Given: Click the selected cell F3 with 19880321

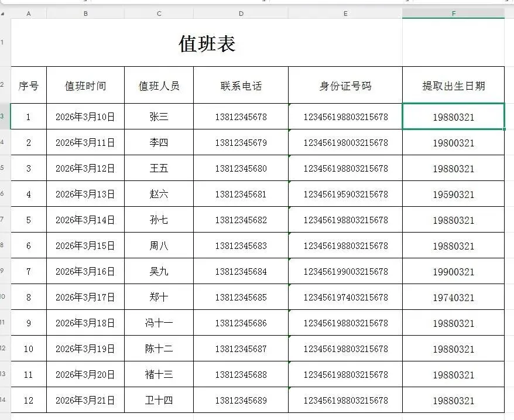Looking at the screenshot, I should click(453, 117).
